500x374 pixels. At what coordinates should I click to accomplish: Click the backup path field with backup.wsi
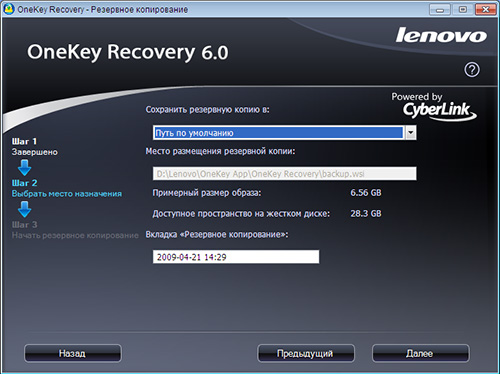pos(284,174)
